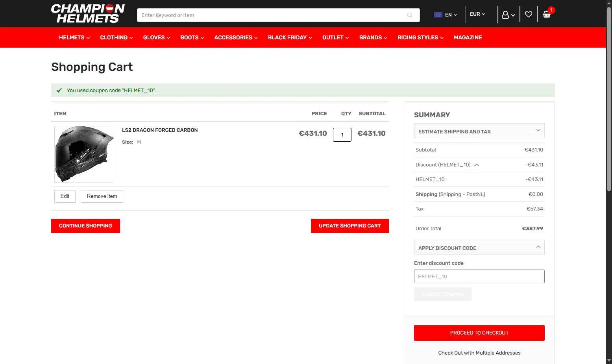Click the green coupon success checkmark
612x364 pixels.
coord(59,91)
